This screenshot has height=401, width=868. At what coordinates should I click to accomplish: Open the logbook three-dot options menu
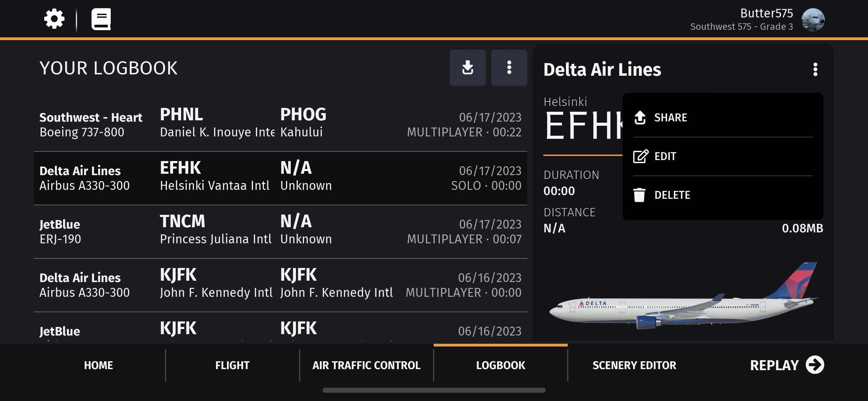(509, 68)
